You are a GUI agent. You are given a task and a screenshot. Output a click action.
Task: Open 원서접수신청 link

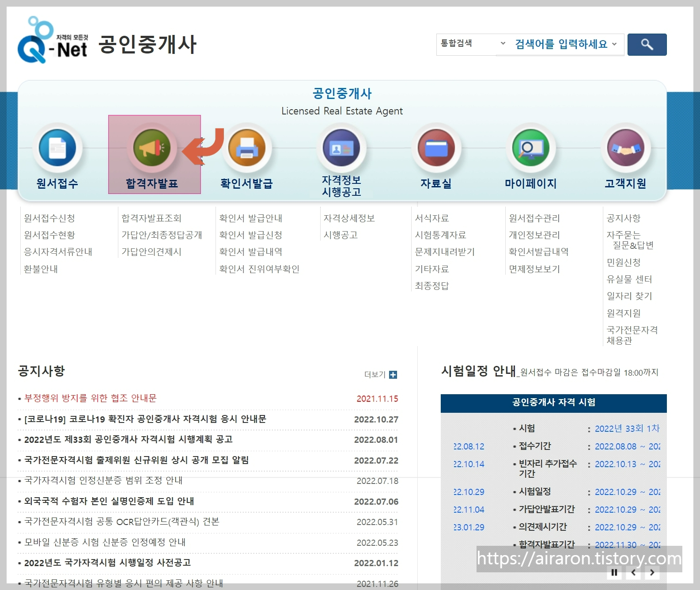pos(49,218)
